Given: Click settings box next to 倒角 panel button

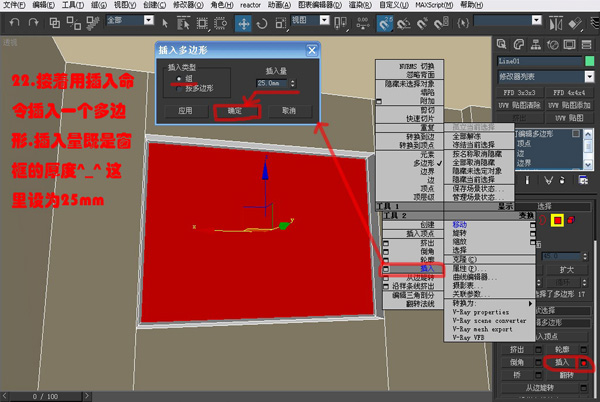Looking at the screenshot, I should [x=538, y=362].
